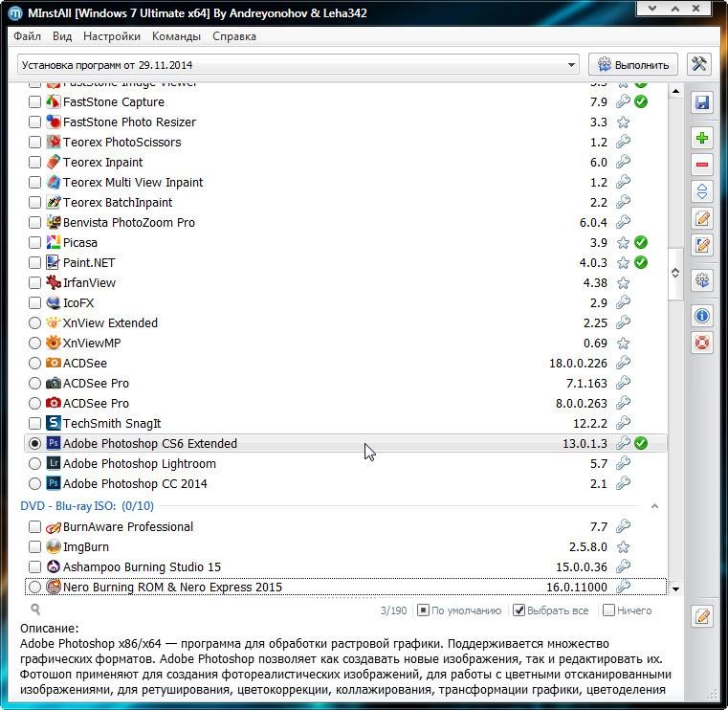
Task: Click the save (floppy disk) sidebar icon
Action: [x=701, y=102]
